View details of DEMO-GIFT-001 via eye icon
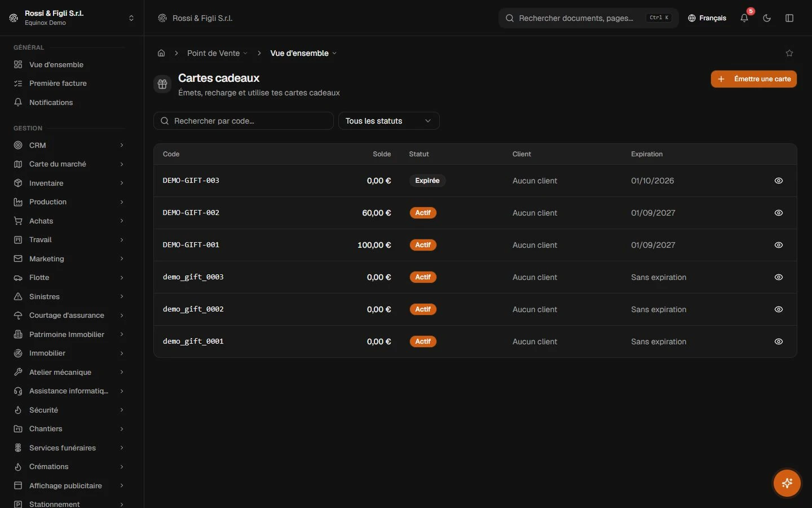812x508 pixels. pyautogui.click(x=779, y=245)
